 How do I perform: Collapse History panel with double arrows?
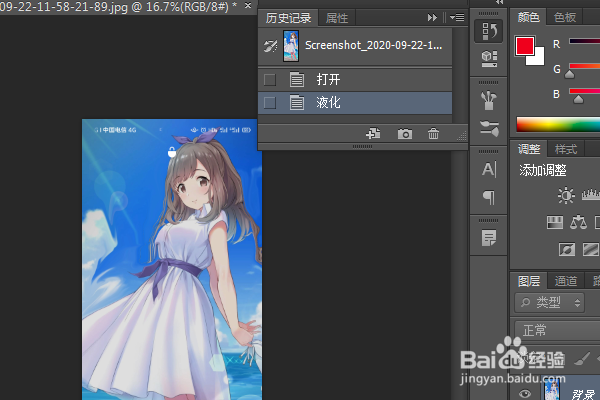point(432,18)
